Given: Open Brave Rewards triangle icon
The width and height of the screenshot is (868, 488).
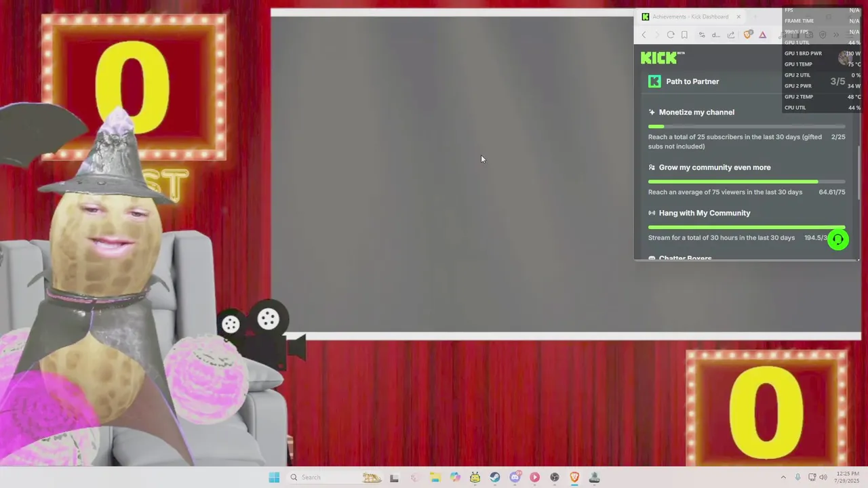Looking at the screenshot, I should pyautogui.click(x=763, y=35).
